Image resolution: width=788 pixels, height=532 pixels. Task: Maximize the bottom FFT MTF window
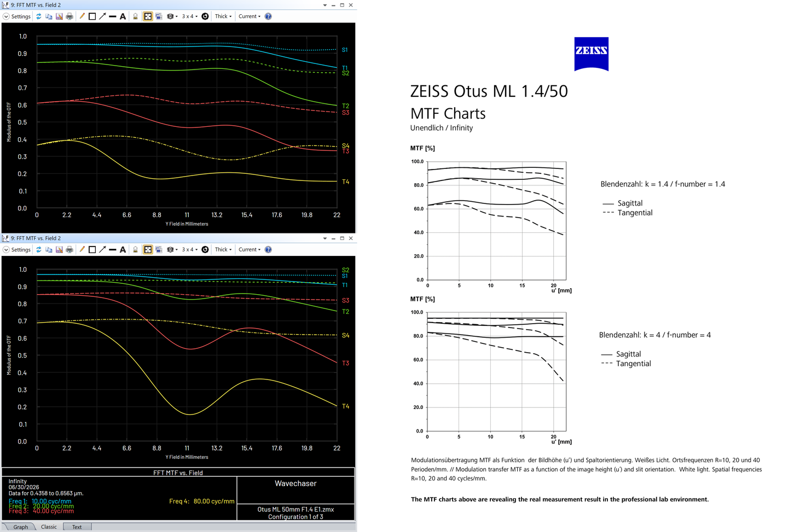click(x=342, y=238)
